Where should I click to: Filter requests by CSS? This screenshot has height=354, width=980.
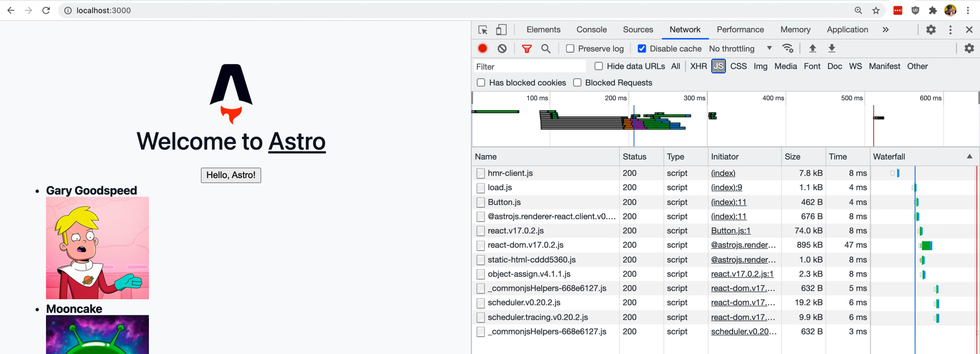[x=738, y=66]
